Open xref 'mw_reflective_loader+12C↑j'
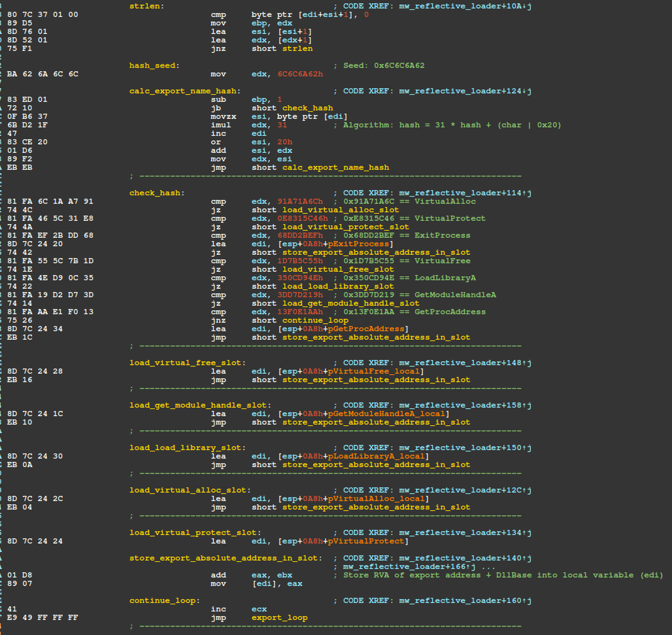The width and height of the screenshot is (672, 635). [465, 490]
